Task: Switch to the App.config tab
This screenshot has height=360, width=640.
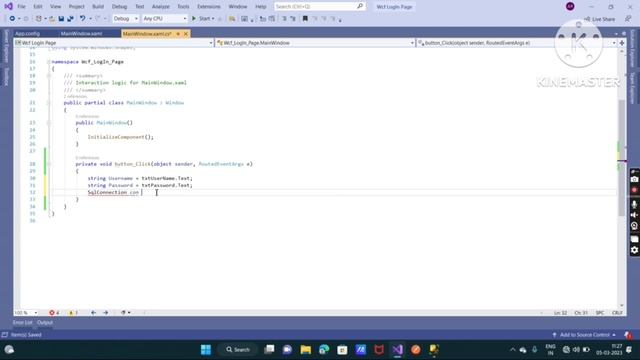Action: [x=27, y=33]
